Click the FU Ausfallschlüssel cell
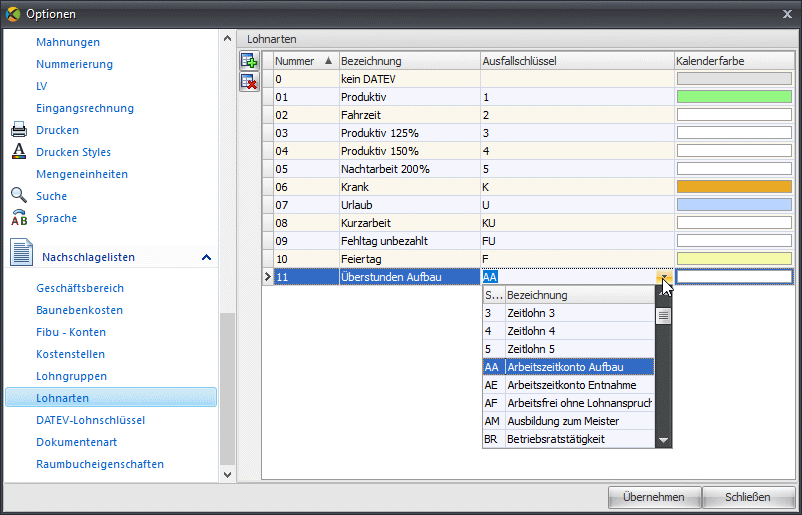 577,241
